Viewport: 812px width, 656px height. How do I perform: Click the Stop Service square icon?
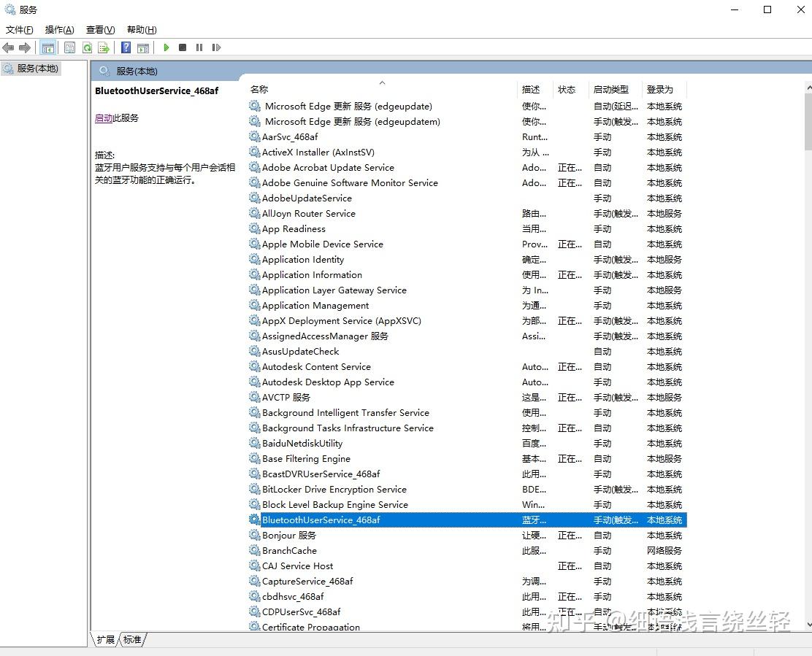click(x=183, y=47)
